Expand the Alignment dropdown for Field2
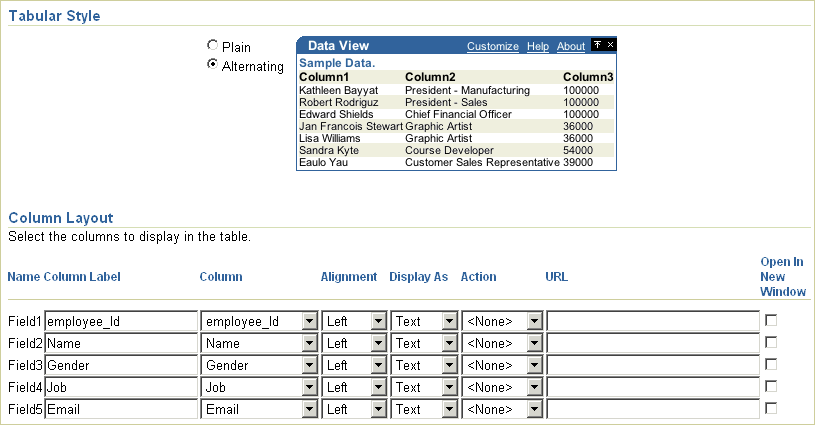This screenshot has height=425, width=815. (x=378, y=344)
